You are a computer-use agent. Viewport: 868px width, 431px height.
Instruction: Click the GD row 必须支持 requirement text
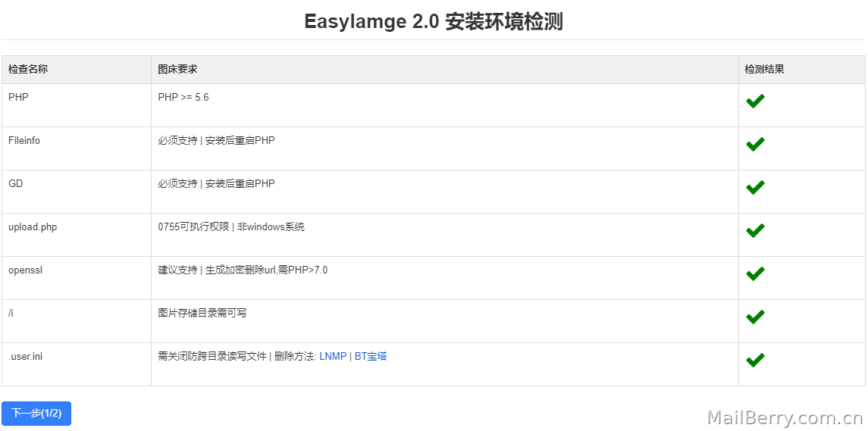click(217, 184)
